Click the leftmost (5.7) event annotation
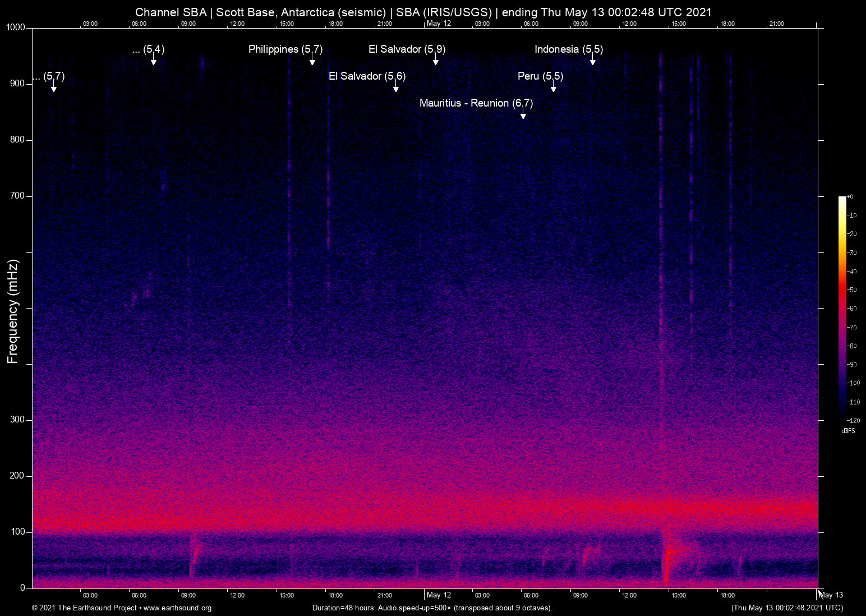 point(48,77)
